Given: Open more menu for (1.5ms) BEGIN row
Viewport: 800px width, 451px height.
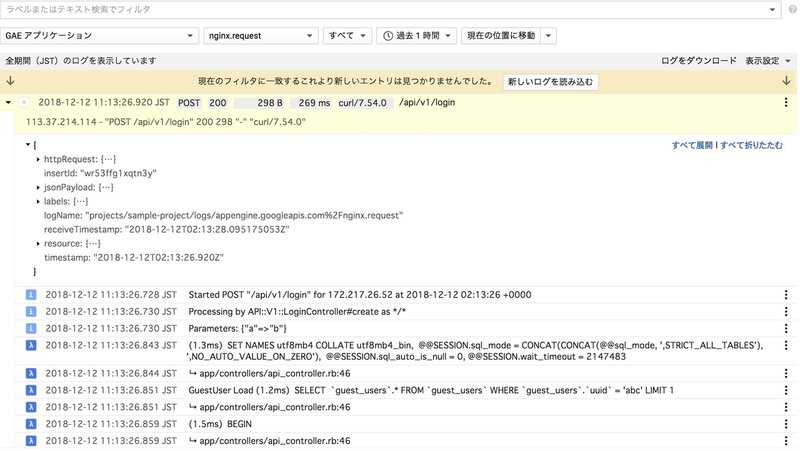Looking at the screenshot, I should [x=786, y=424].
